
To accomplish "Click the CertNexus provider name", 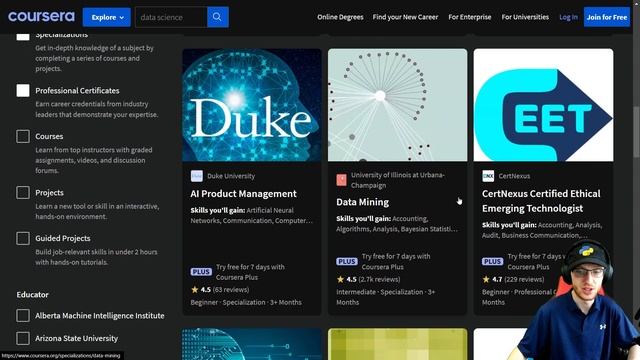I will coord(514,176).
